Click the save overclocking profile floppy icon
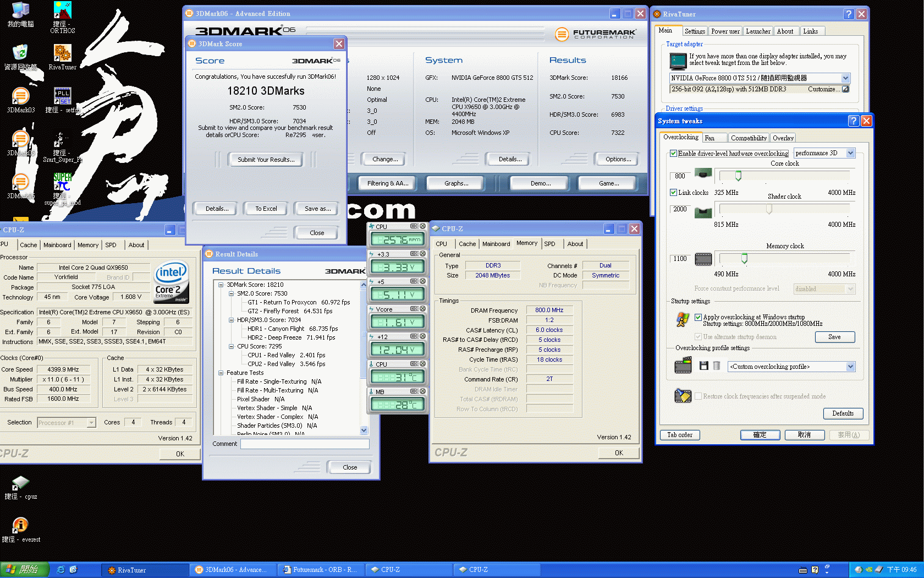The image size is (924, 578). click(x=703, y=366)
